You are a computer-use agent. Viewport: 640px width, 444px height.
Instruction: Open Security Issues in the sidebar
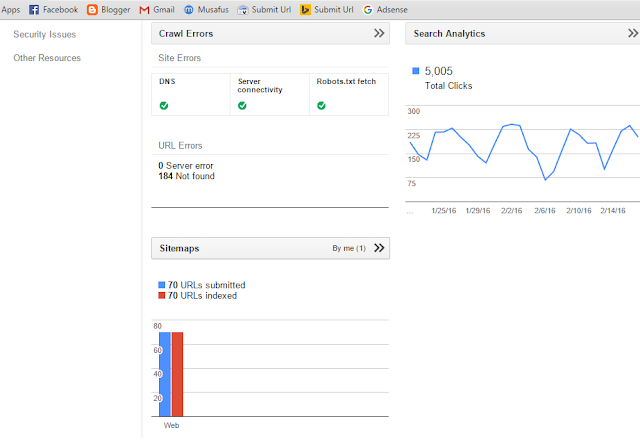tap(44, 34)
